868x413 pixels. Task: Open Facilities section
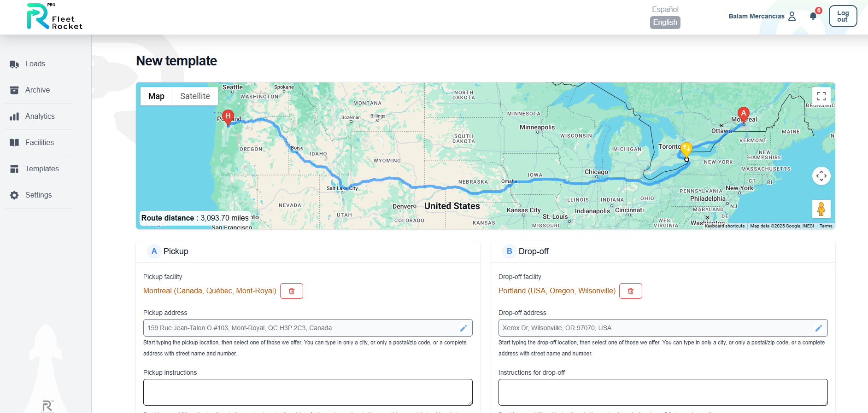[39, 143]
